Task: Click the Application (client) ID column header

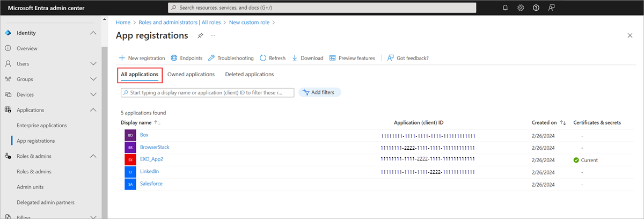Action: (x=419, y=122)
